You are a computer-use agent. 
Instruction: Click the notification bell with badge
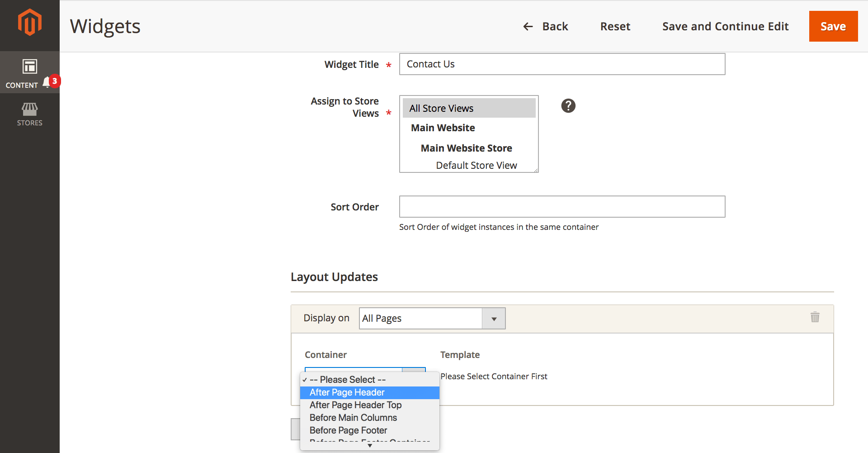[x=47, y=82]
